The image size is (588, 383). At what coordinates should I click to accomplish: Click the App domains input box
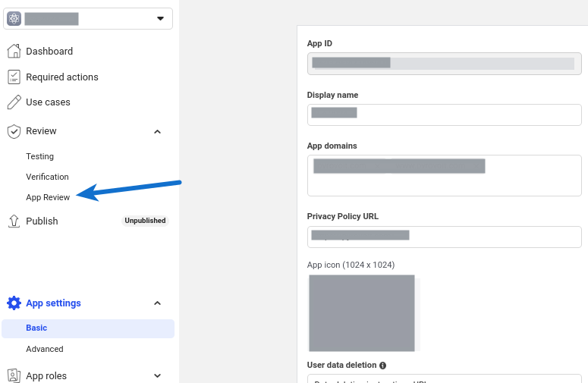coord(444,175)
